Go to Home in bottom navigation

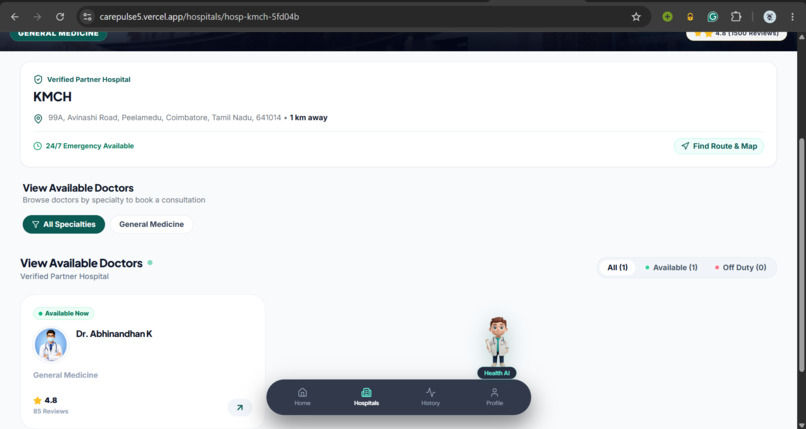coord(302,397)
